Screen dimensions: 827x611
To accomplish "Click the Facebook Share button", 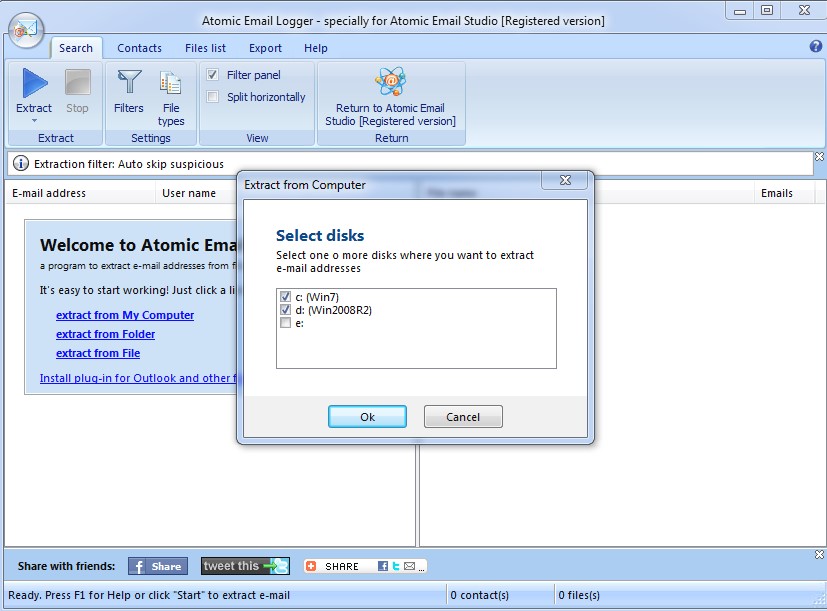I will (x=158, y=566).
